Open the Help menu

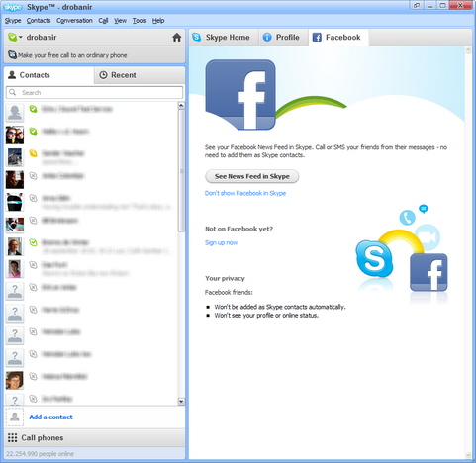(x=158, y=21)
